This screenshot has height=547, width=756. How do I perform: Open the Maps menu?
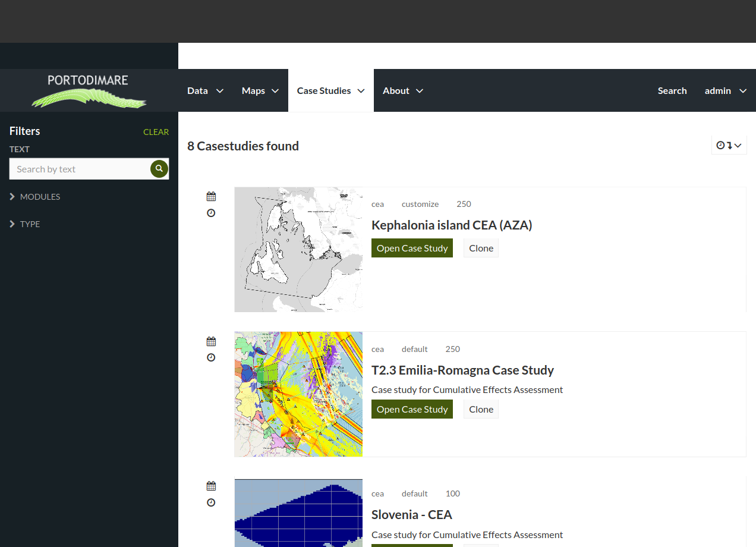click(x=260, y=90)
